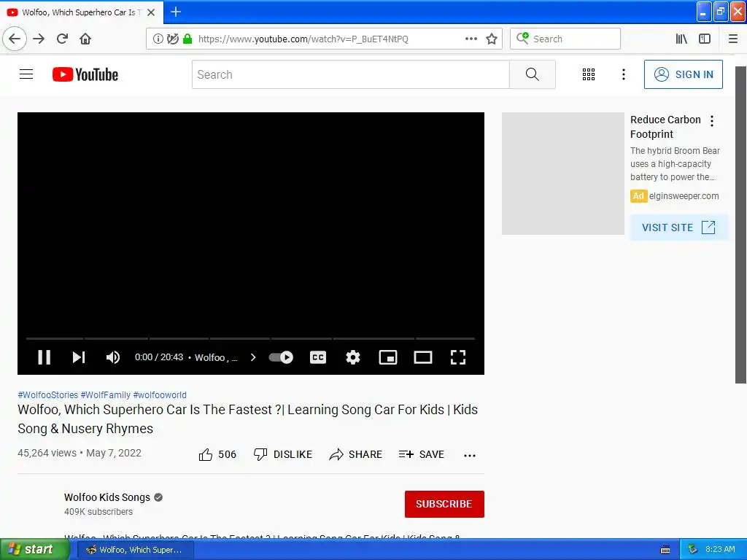Click #WolfooStories hashtag

click(47, 394)
